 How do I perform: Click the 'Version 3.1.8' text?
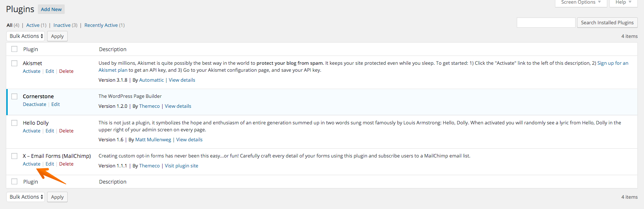click(x=113, y=80)
